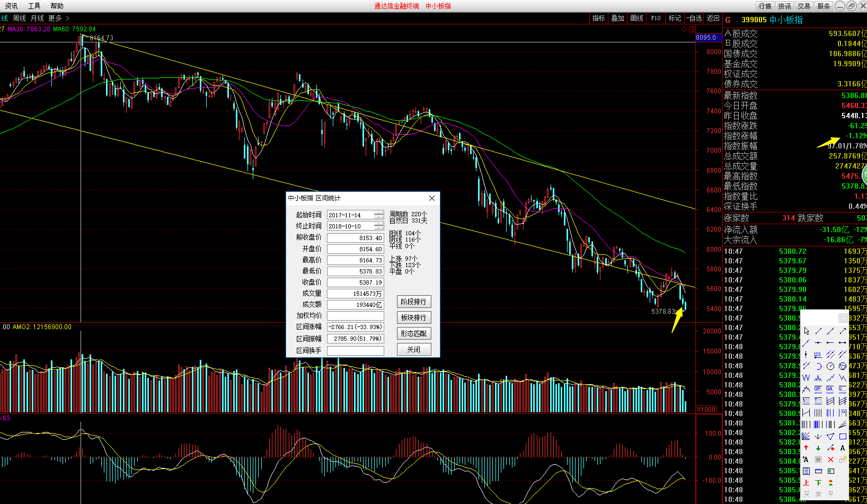
Task: Click the 关闭 button in dialog
Action: pos(414,349)
